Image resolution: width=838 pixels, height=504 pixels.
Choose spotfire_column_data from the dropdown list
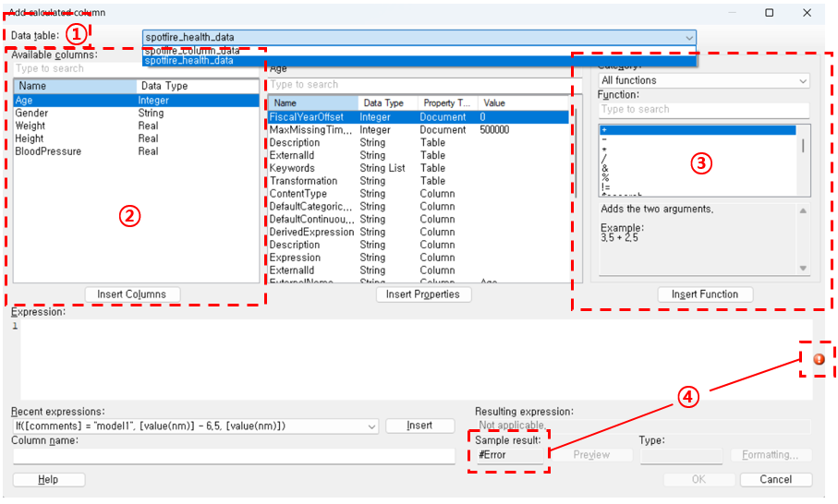click(x=419, y=51)
